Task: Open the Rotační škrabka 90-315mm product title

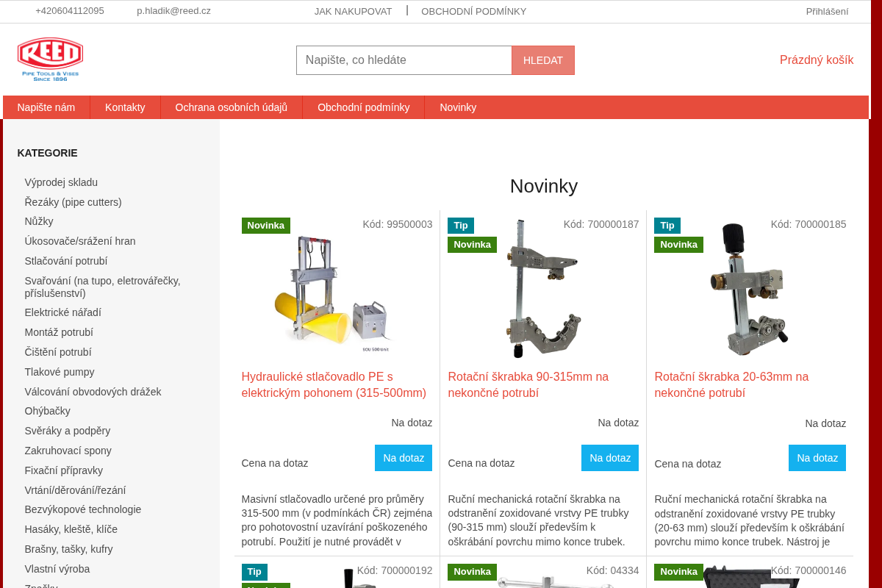Action: (x=528, y=385)
